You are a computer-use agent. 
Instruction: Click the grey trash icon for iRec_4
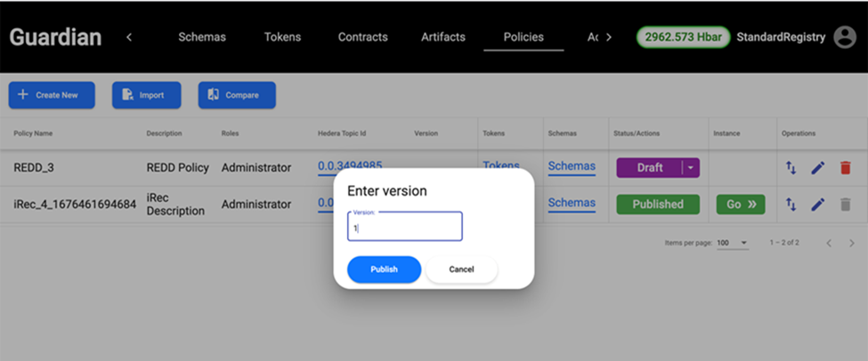(x=845, y=205)
